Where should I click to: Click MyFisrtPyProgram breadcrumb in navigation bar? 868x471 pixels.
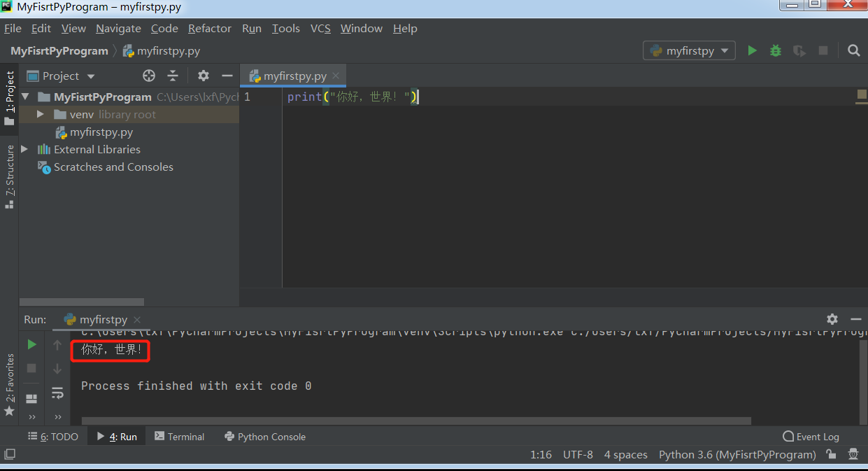59,50
